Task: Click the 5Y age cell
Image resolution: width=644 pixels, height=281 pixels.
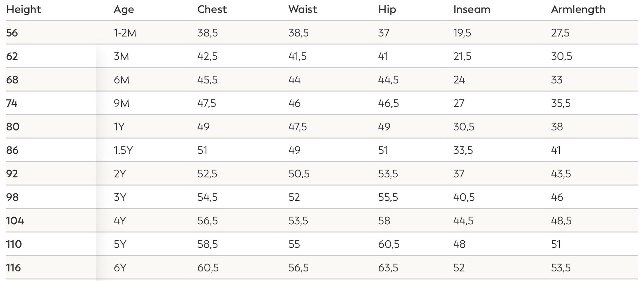Action: click(120, 244)
